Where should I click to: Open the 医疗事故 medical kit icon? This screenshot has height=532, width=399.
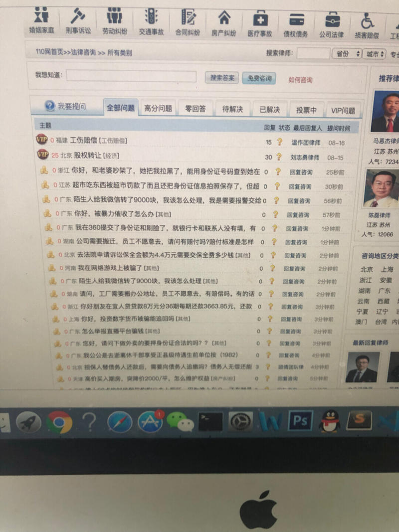[x=261, y=21]
